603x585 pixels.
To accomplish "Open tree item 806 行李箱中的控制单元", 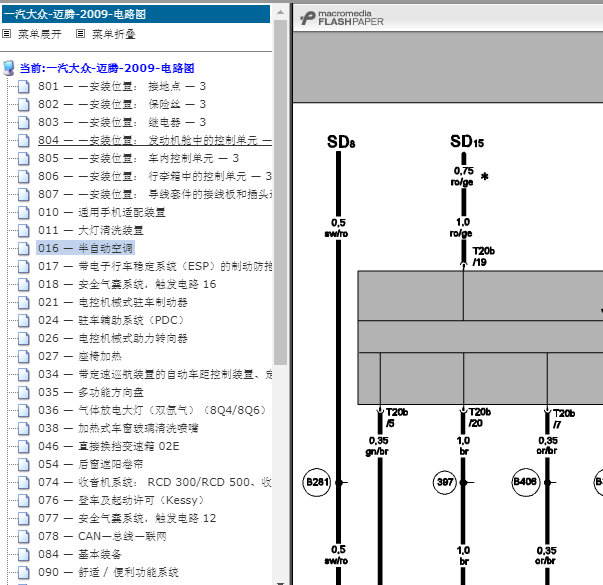I will (155, 176).
